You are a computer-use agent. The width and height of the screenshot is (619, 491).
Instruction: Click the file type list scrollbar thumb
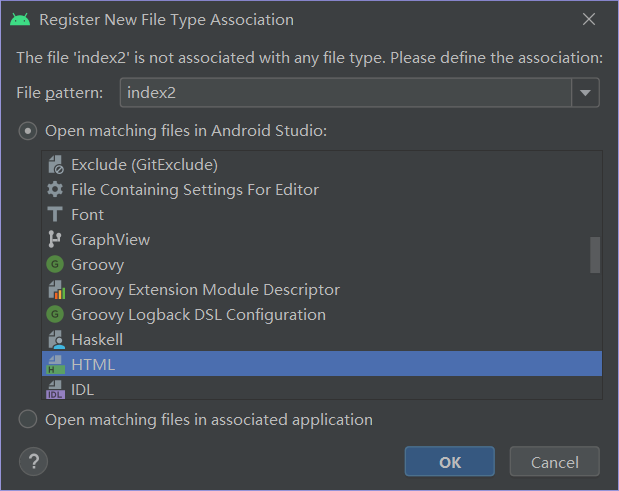(595, 255)
